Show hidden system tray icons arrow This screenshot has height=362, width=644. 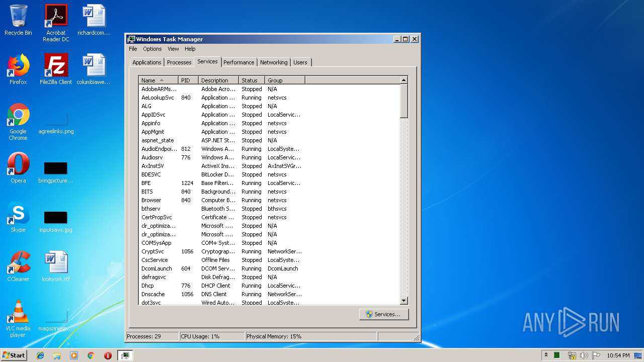click(x=546, y=355)
